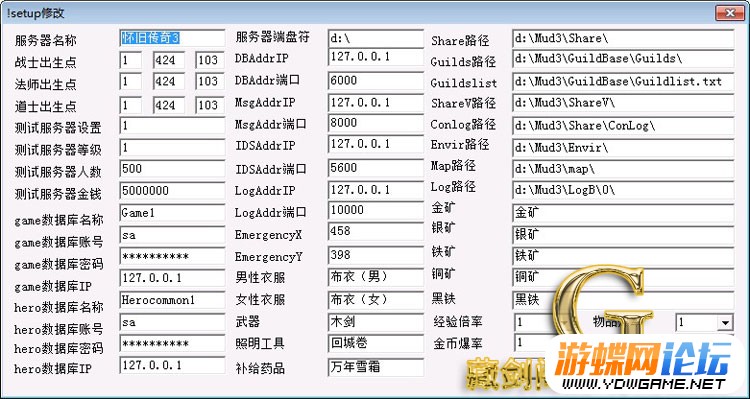Image resolution: width=750 pixels, height=399 pixels.
Task: Click the 服务器名称 field with 怀旧传奇3
Action: 172,38
